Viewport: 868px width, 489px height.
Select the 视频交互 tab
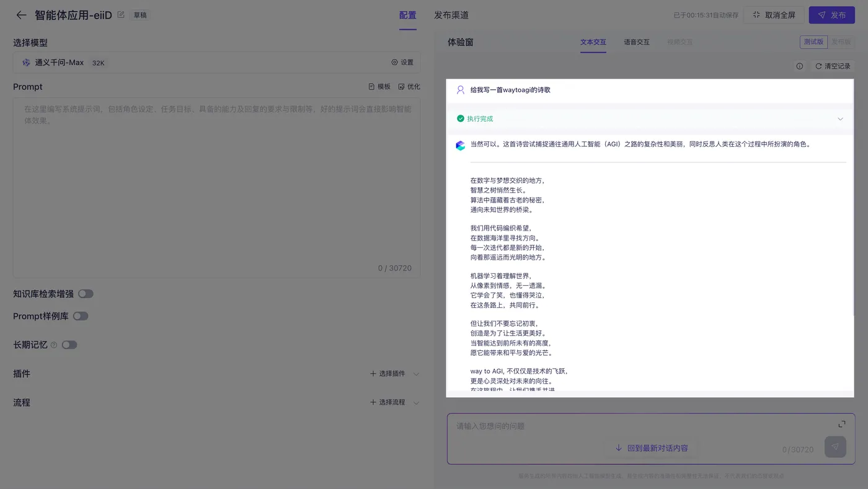[680, 42]
